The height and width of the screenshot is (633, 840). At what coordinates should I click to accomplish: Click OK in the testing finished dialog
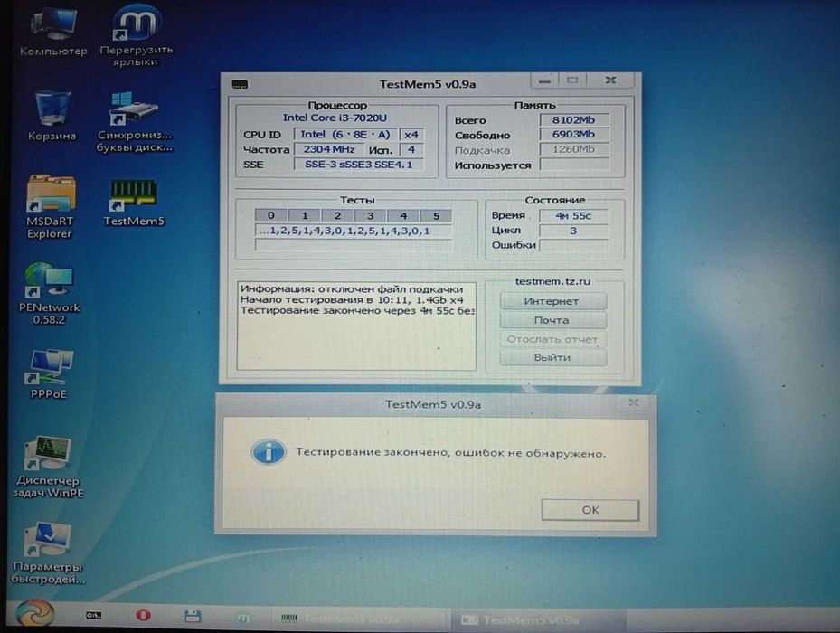tap(590, 510)
